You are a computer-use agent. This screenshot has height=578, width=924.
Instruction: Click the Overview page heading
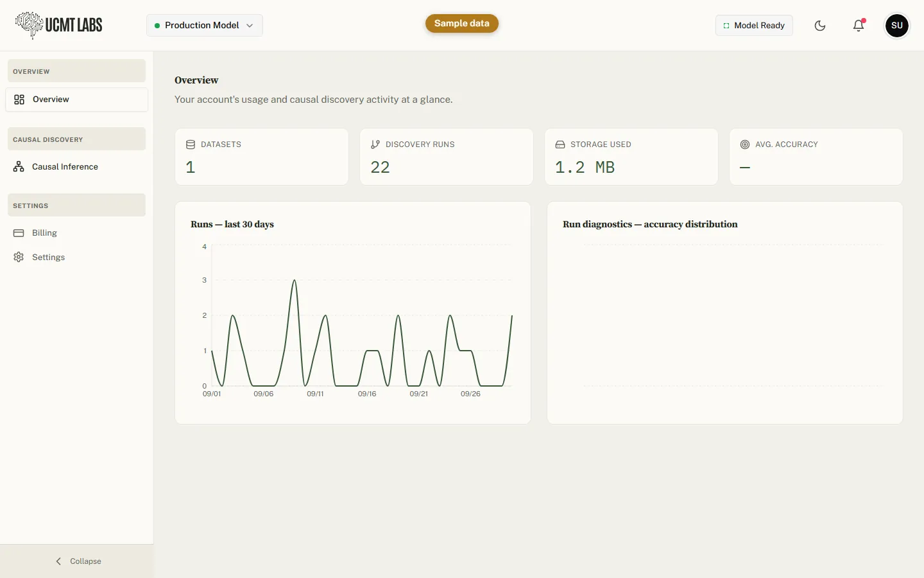tap(196, 80)
